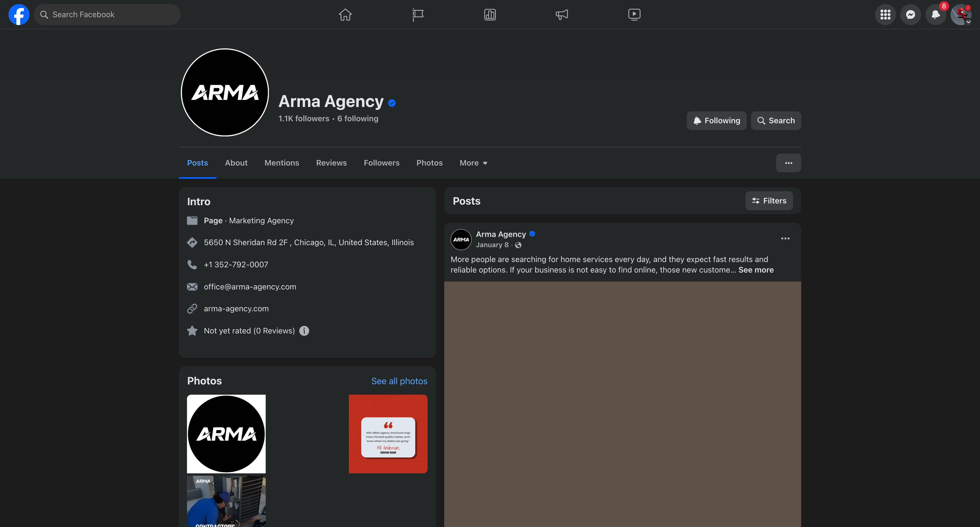Viewport: 980px width, 527px height.
Task: Open the red testimonial quote photo thumbnail
Action: tap(388, 434)
